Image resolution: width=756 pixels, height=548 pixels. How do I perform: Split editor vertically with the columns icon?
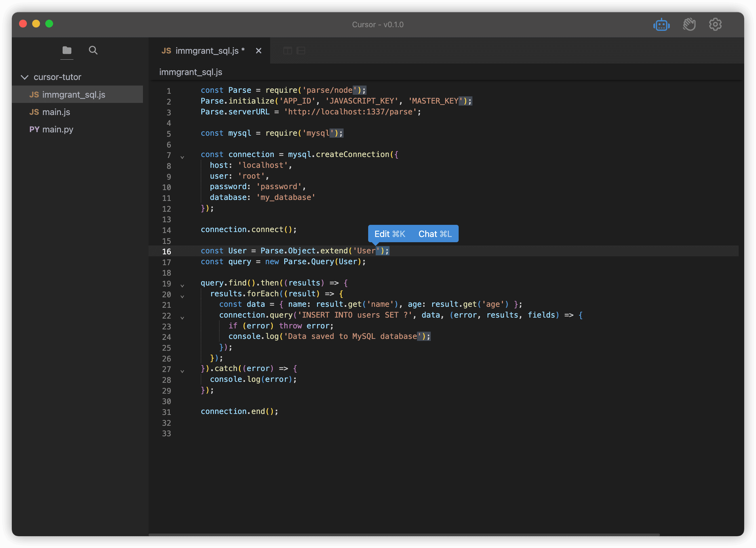pyautogui.click(x=287, y=51)
